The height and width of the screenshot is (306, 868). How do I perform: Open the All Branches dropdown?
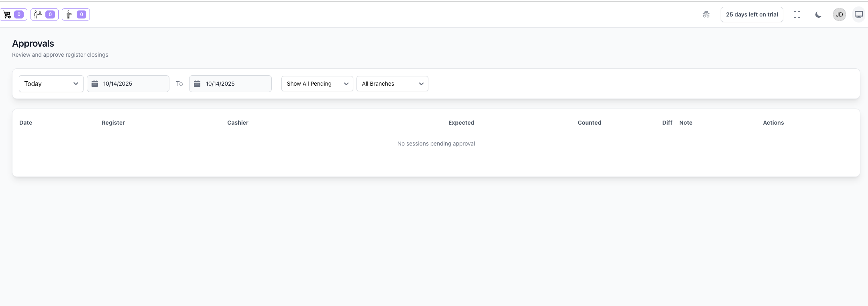point(392,84)
